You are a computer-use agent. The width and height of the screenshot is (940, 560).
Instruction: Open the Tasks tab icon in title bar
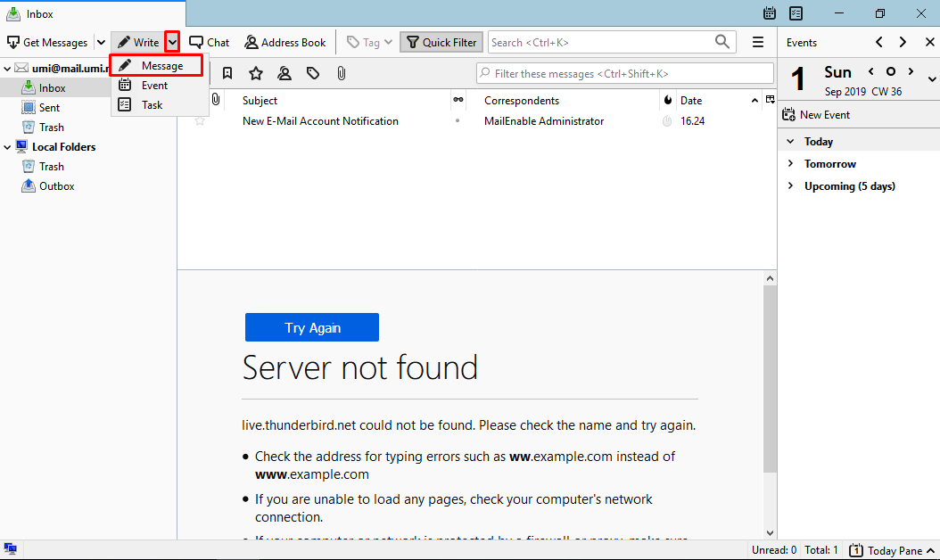point(796,13)
